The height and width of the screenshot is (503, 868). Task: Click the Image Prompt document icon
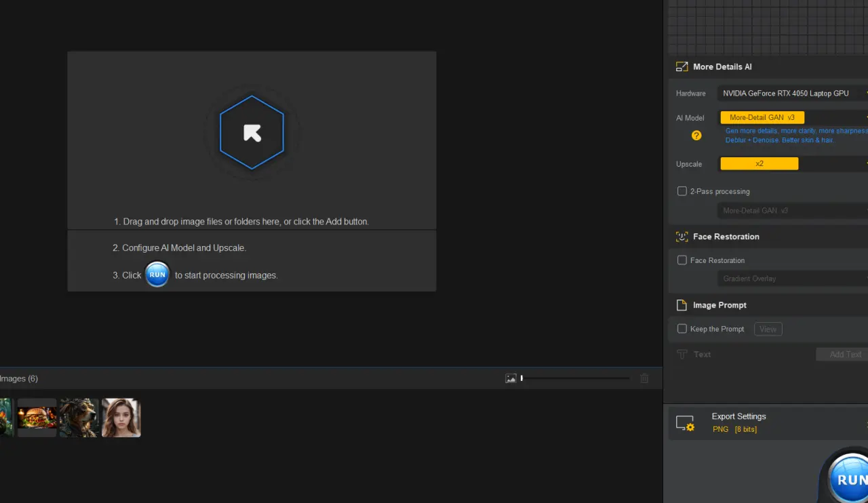pos(682,305)
